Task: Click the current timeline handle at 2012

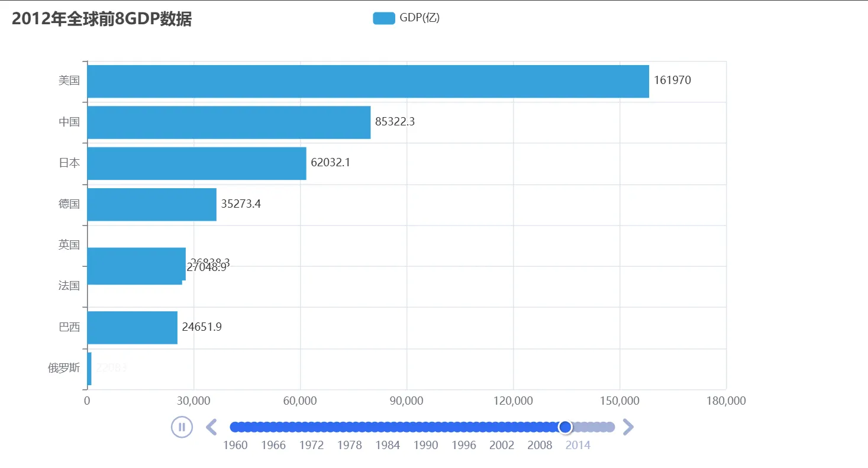Action: pyautogui.click(x=565, y=427)
